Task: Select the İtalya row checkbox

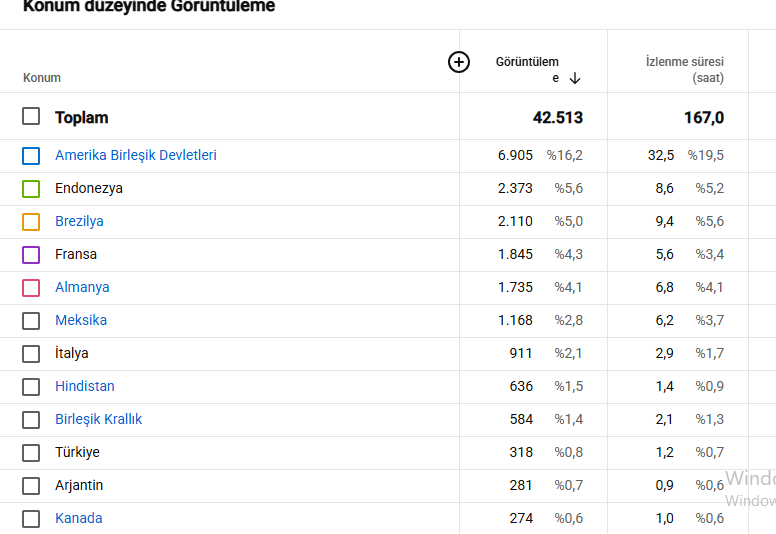Action: coord(31,354)
